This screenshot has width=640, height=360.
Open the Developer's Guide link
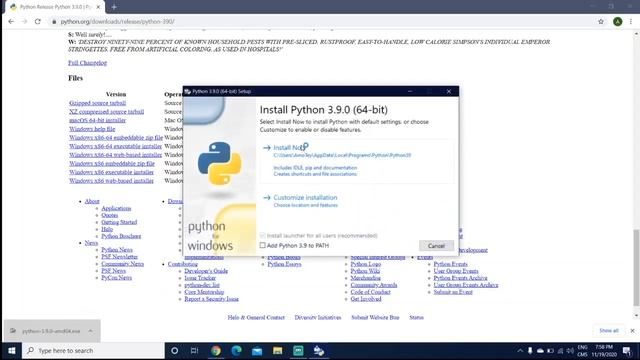coord(206,271)
